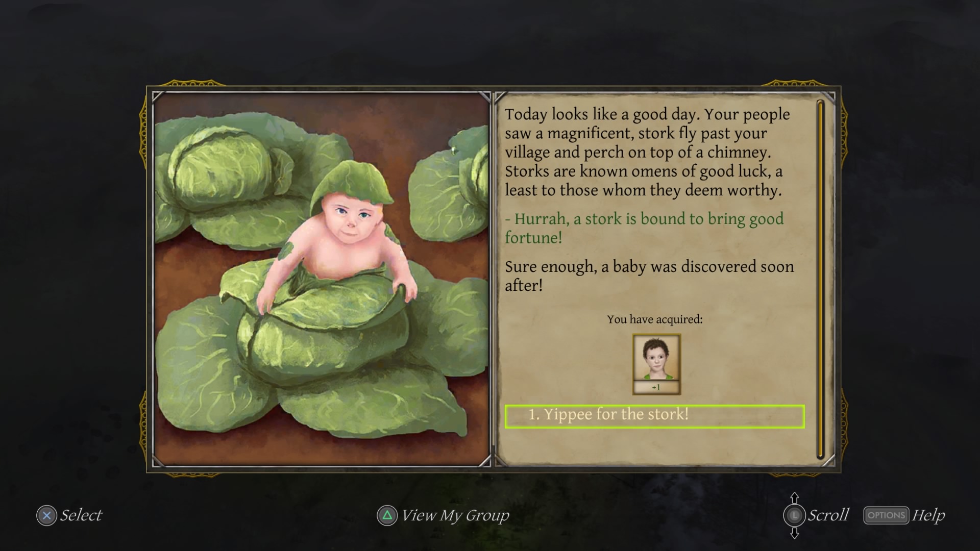This screenshot has width=980, height=551.
Task: Click the 'Scroll' label
Action: point(828,515)
